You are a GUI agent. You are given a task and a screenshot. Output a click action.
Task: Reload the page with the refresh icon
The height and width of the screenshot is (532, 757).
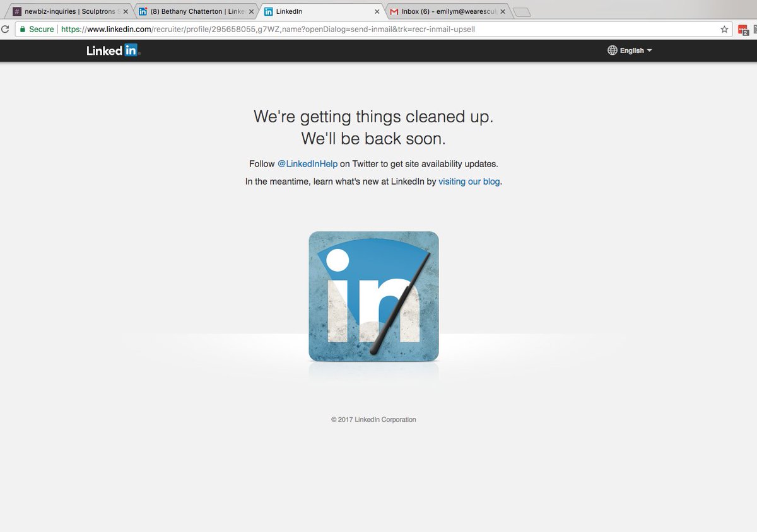[4, 29]
